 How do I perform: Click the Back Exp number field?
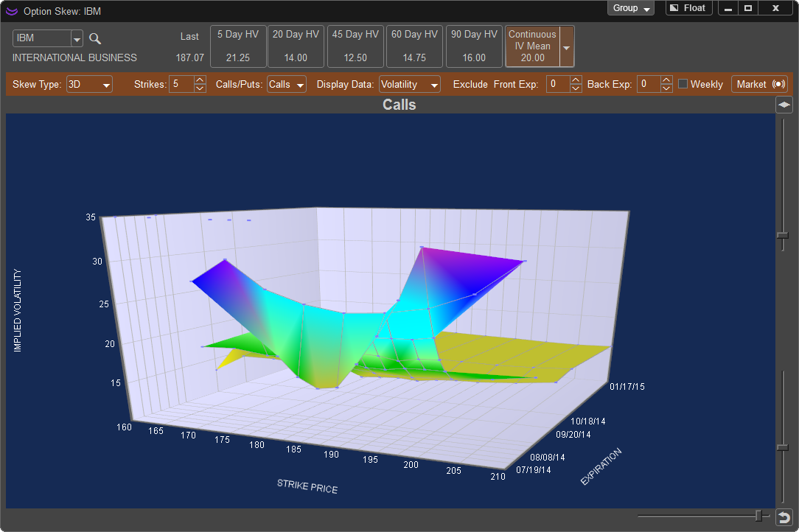[649, 85]
